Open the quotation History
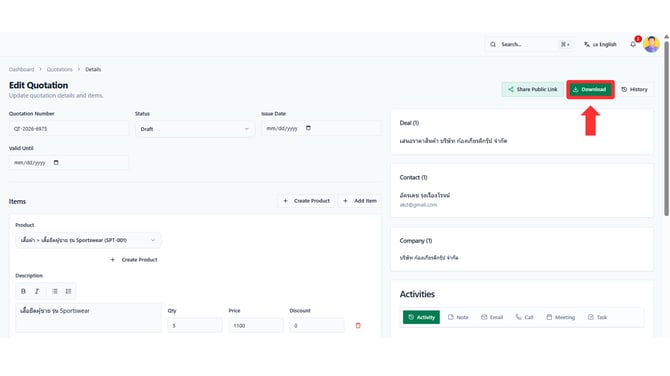670x376 pixels. (635, 89)
